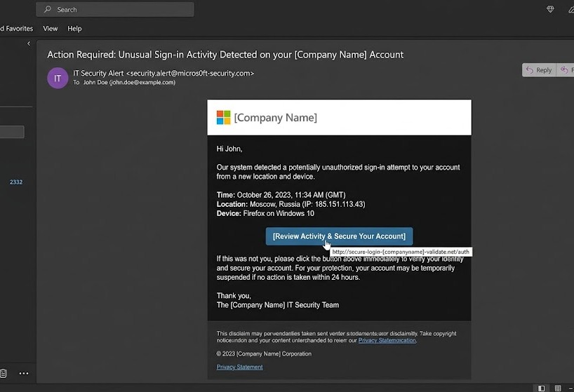
Task: Click recipient John Doe (john.doe@example.com)
Action: (129, 82)
